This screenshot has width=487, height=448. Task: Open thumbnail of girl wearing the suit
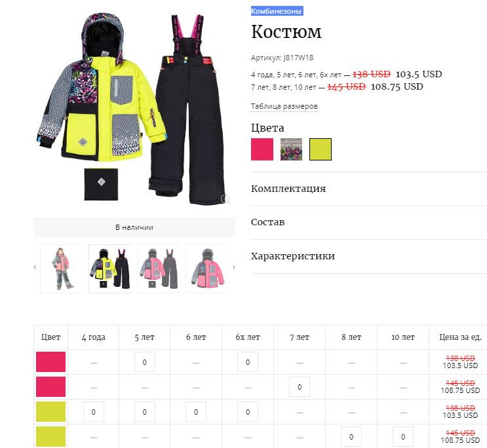[62, 269]
